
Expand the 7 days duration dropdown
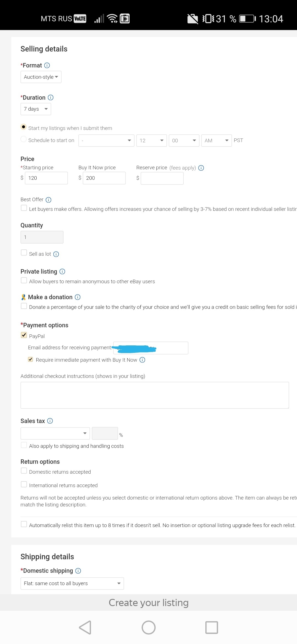36,109
